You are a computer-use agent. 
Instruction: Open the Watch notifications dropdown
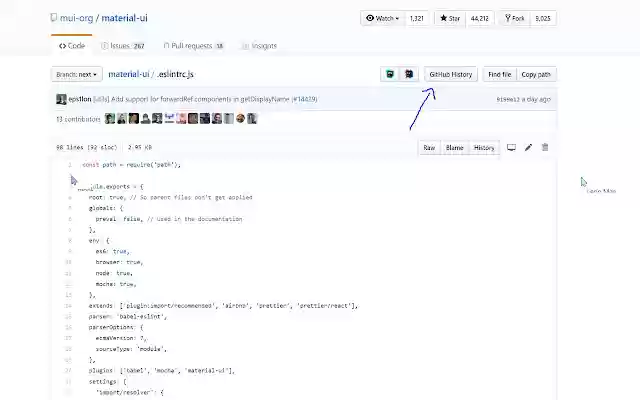pyautogui.click(x=383, y=18)
